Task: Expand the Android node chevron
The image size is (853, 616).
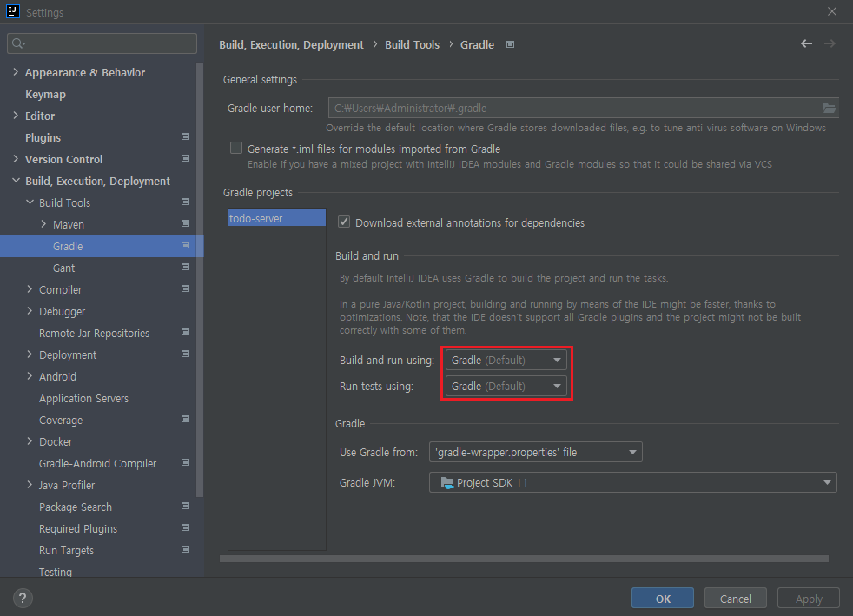Action: (x=30, y=376)
